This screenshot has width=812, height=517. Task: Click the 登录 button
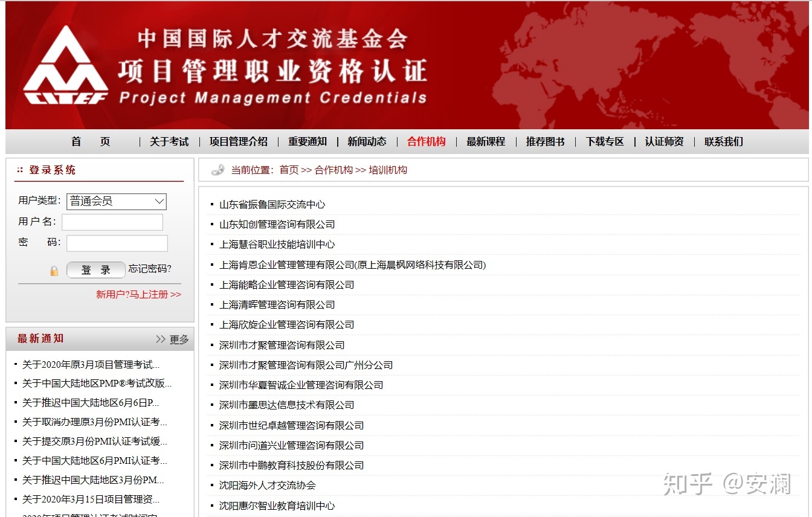[x=96, y=270]
